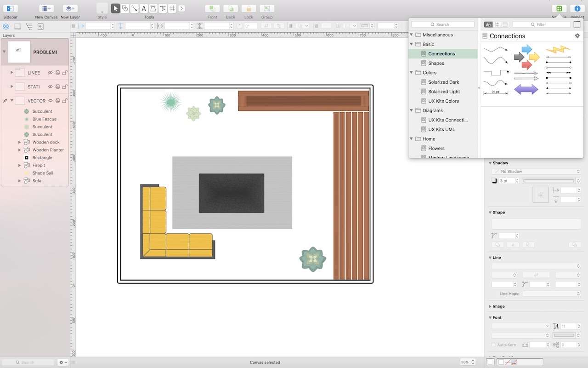Open the Inspect panel info icon
The image size is (588, 368).
pos(577,8)
